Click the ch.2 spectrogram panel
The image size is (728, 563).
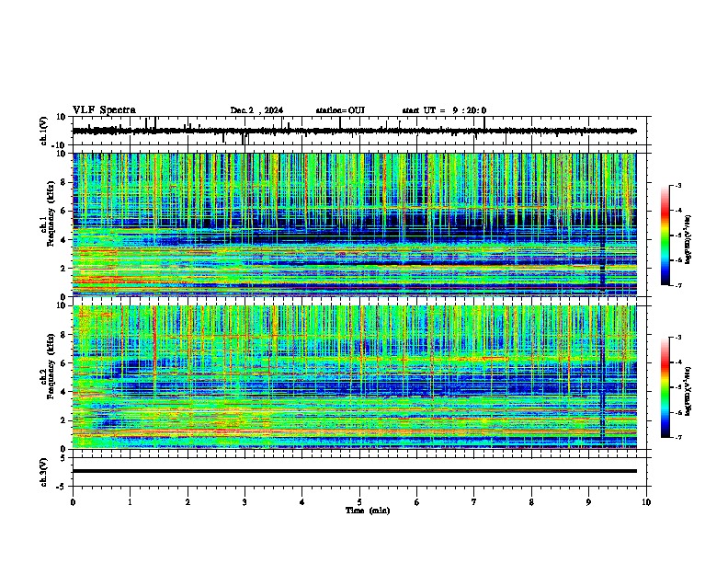(355, 377)
